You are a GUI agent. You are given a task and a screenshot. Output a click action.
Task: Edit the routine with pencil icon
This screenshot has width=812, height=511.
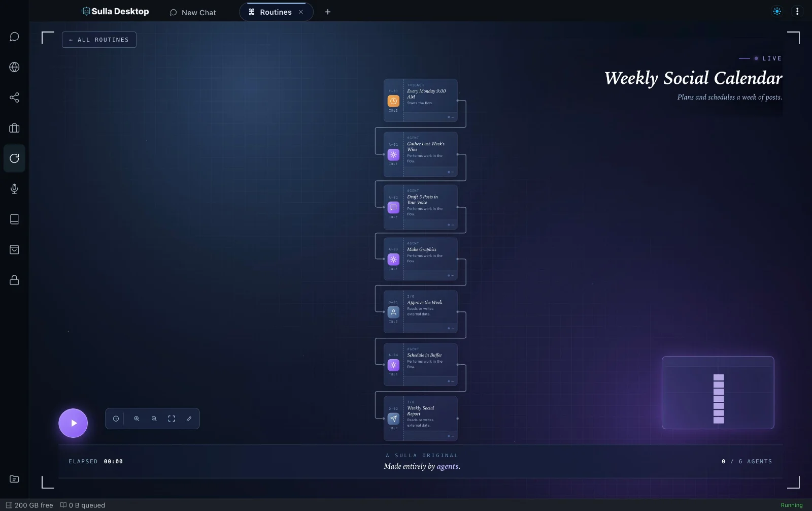(x=189, y=419)
